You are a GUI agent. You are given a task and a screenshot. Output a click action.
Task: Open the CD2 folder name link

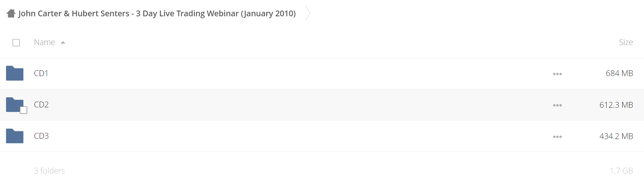(41, 105)
